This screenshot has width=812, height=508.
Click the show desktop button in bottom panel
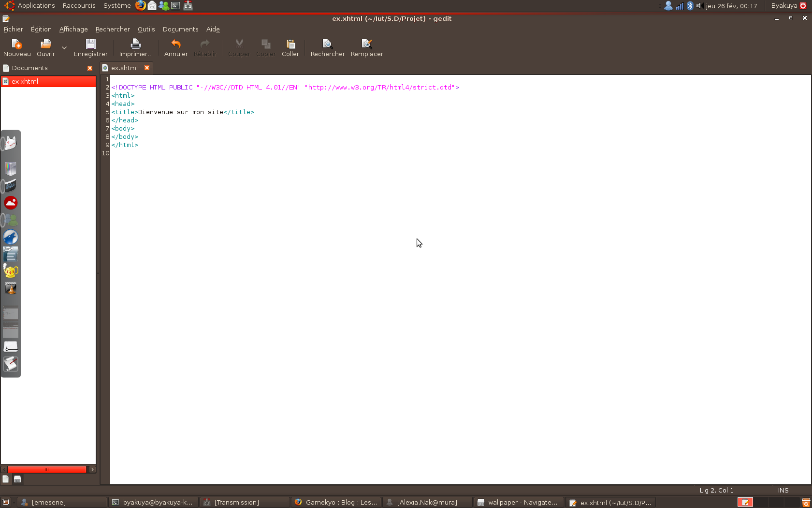point(6,502)
